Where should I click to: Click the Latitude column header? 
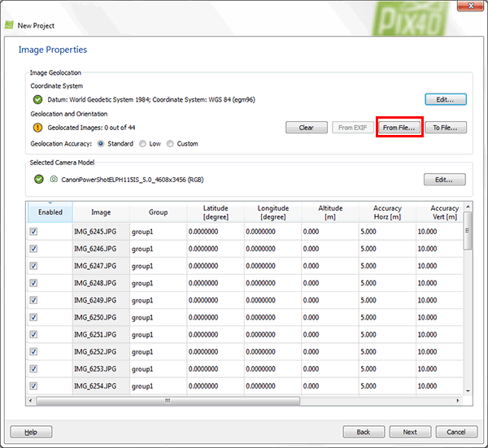coord(215,212)
